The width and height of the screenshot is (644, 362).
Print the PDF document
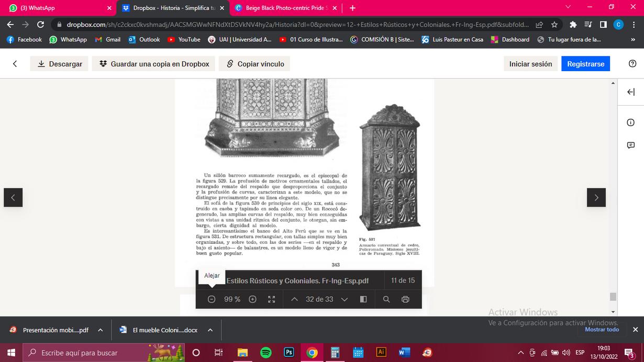tap(405, 299)
